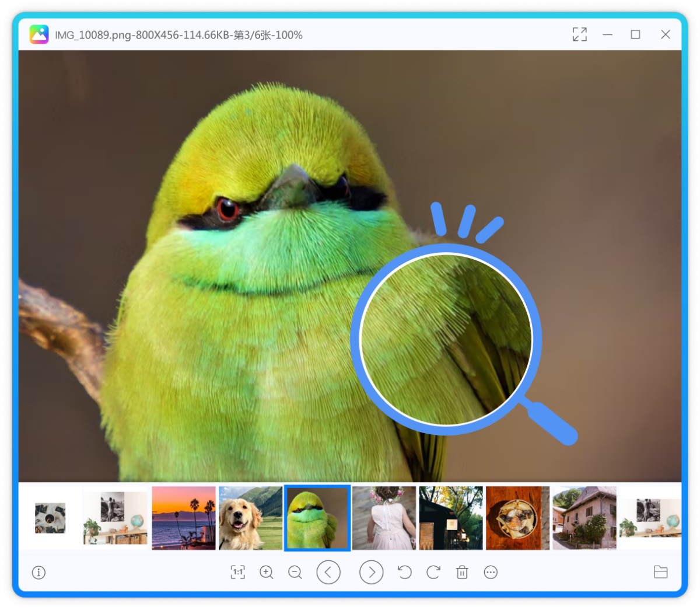Open the girl in white dress thumbnail
This screenshot has height=610, width=700.
coord(384,518)
